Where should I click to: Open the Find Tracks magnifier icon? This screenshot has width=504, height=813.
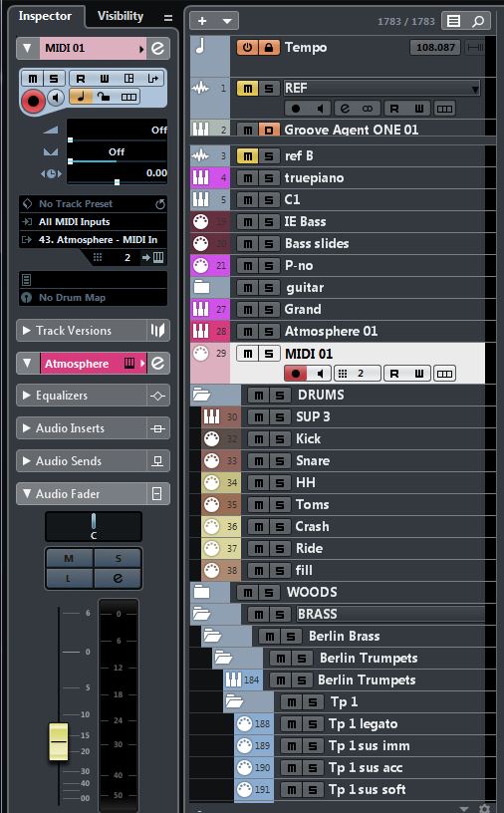click(478, 21)
